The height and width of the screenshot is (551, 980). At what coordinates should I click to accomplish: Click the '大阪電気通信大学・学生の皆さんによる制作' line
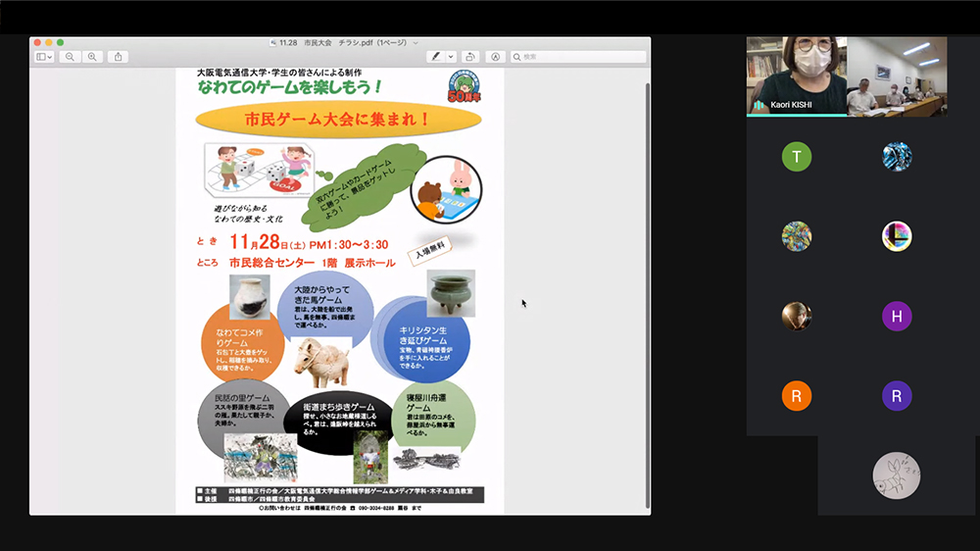pos(279,73)
